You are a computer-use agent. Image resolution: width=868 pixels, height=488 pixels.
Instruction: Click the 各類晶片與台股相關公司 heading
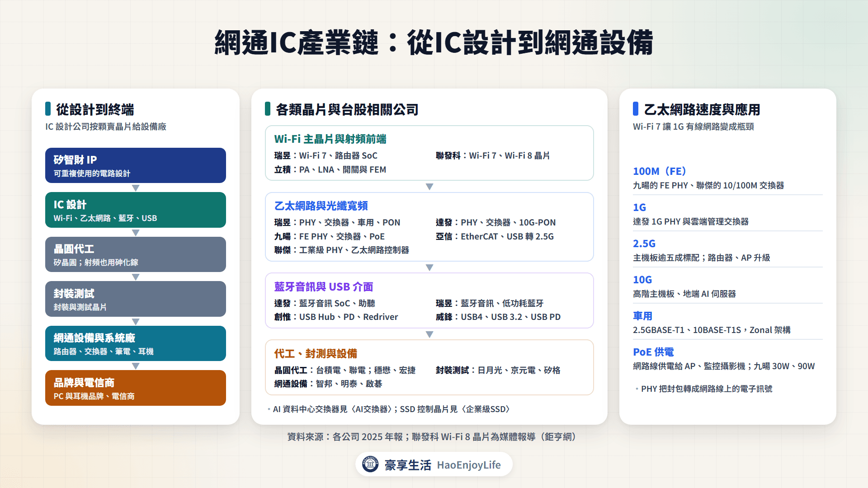pyautogui.click(x=347, y=109)
